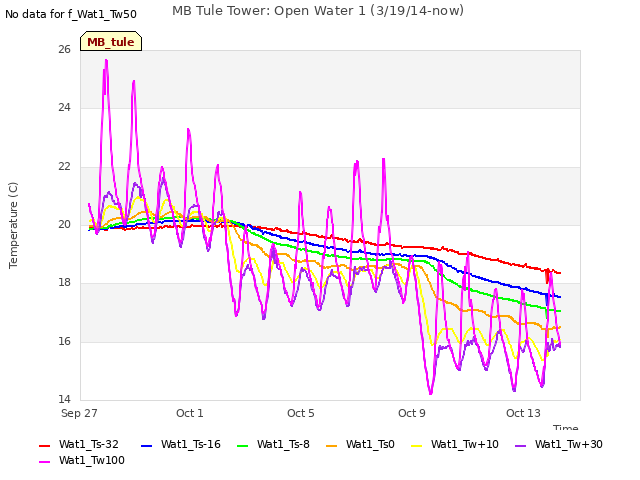Viewport: 640px width, 480px height.
Task: Click the No data for f_Wat1_Tw50 message
Action: pos(71,14)
